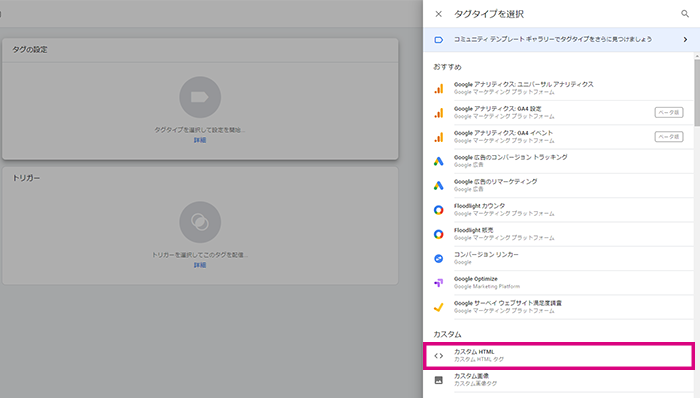Choose カスタム HTML tag type

[x=558, y=356]
